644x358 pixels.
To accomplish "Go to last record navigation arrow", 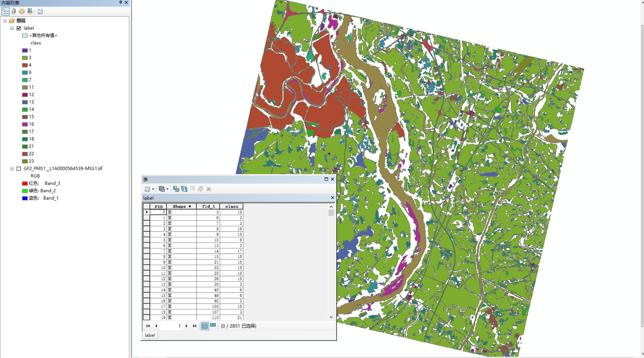I will (194, 326).
